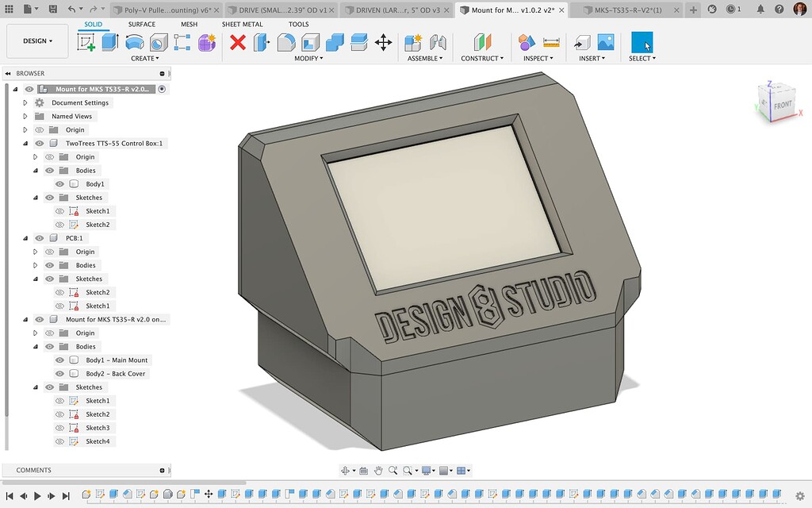The image size is (812, 508).
Task: Show Sketch4 using its eye icon
Action: coord(59,441)
